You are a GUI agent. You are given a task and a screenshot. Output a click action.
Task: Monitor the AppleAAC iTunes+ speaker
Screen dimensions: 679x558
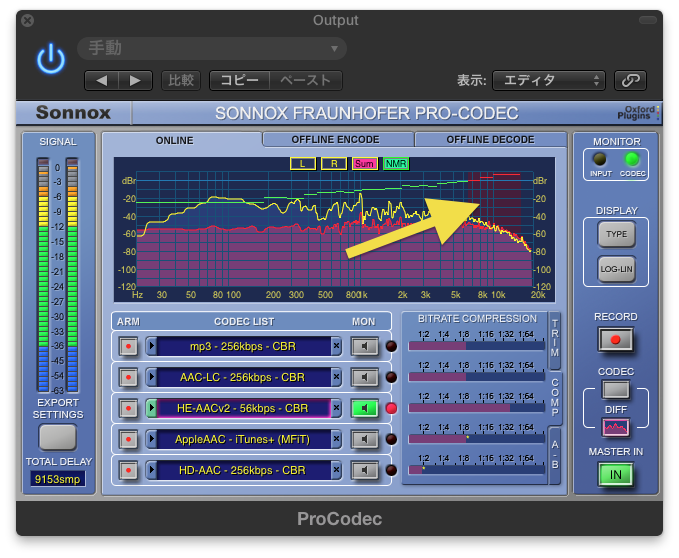365,439
